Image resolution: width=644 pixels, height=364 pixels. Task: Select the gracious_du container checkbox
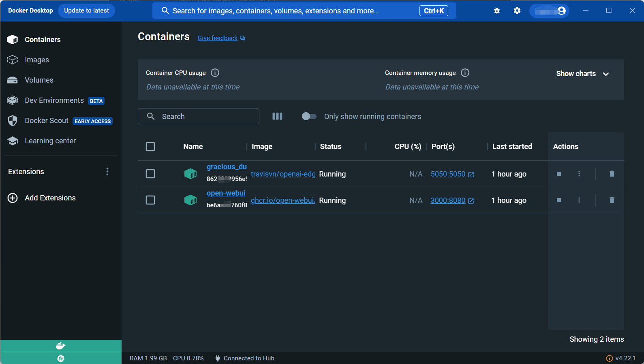[x=150, y=174]
